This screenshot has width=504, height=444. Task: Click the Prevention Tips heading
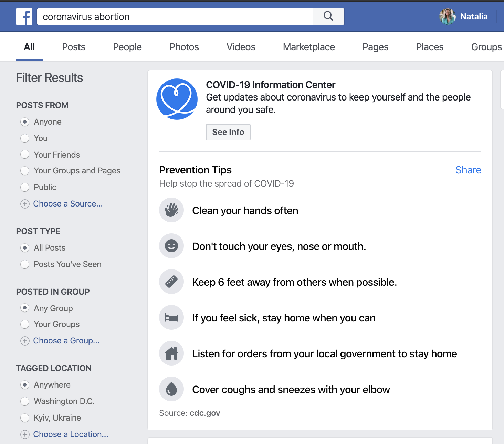[195, 170]
